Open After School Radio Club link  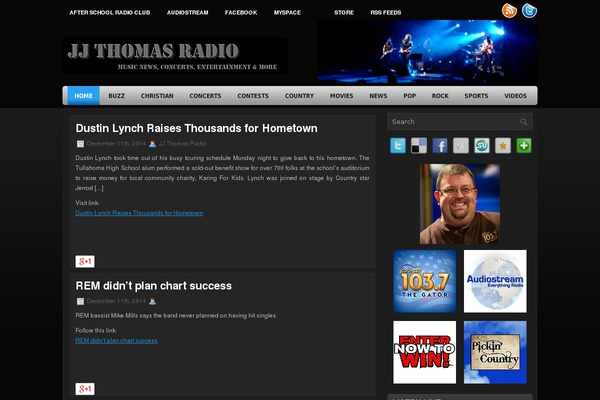click(x=110, y=13)
